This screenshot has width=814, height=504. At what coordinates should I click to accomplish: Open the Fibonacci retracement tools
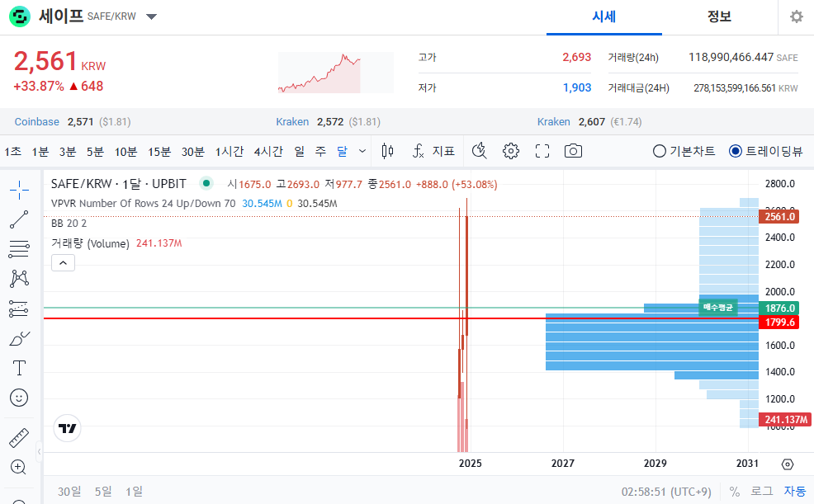[19, 249]
